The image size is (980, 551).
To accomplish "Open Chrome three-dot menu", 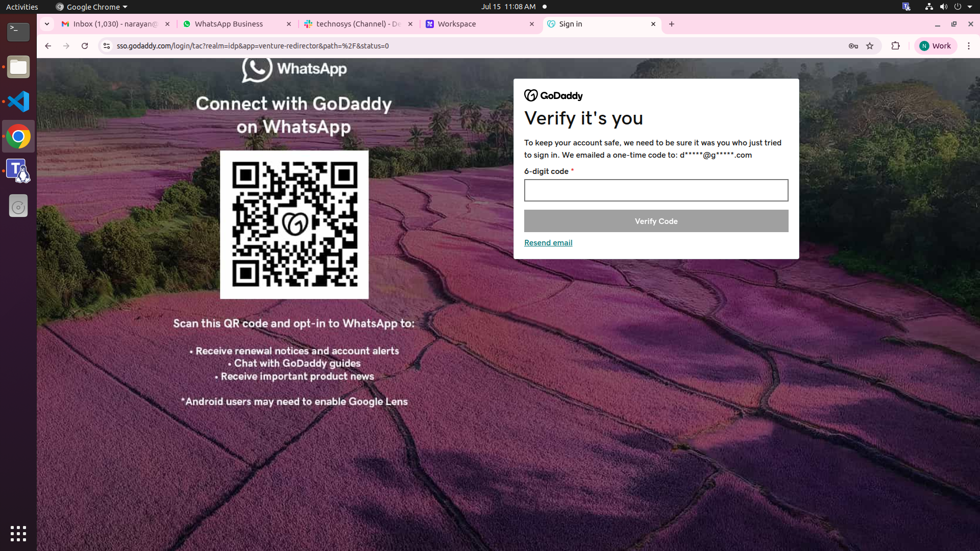I will (968, 46).
